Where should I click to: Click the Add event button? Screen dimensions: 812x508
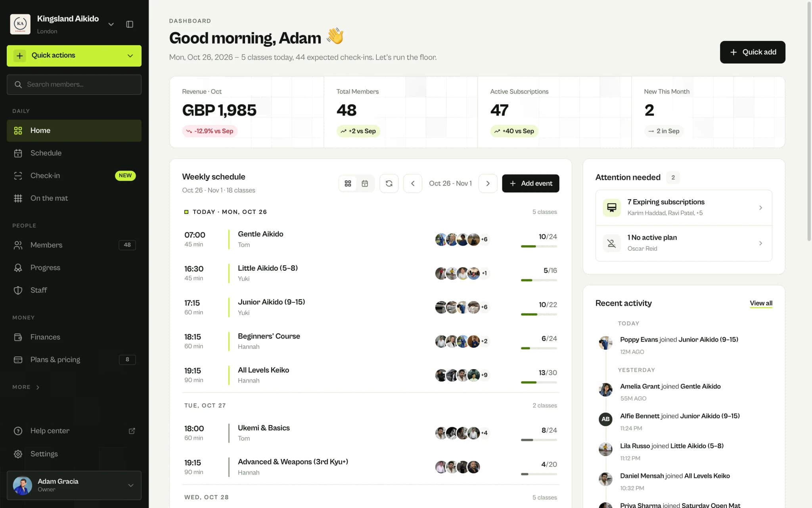[x=530, y=183]
